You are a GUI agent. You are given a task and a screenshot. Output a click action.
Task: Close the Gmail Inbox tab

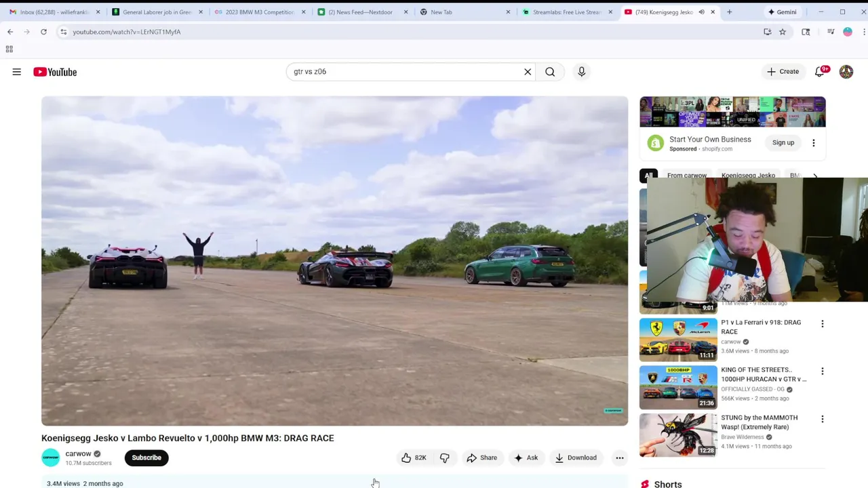(98, 12)
